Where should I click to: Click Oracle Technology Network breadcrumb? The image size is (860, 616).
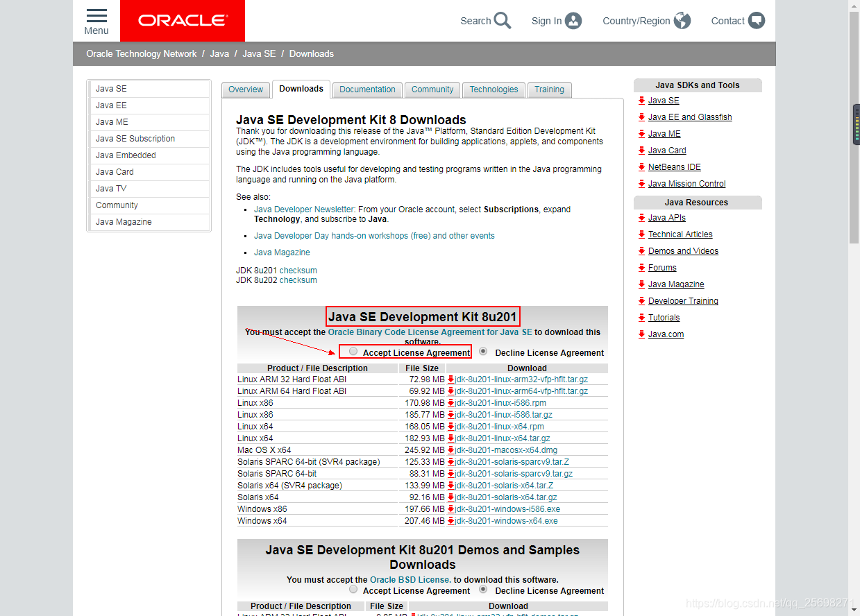coord(142,54)
